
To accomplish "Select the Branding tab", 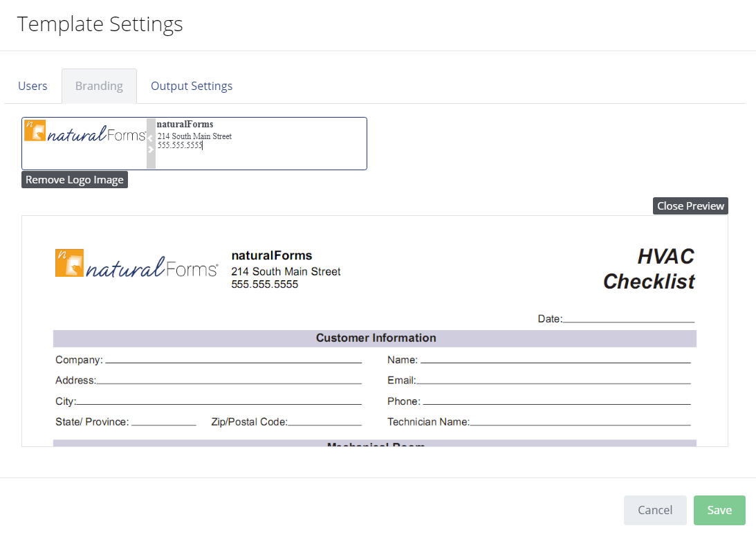I will click(99, 85).
